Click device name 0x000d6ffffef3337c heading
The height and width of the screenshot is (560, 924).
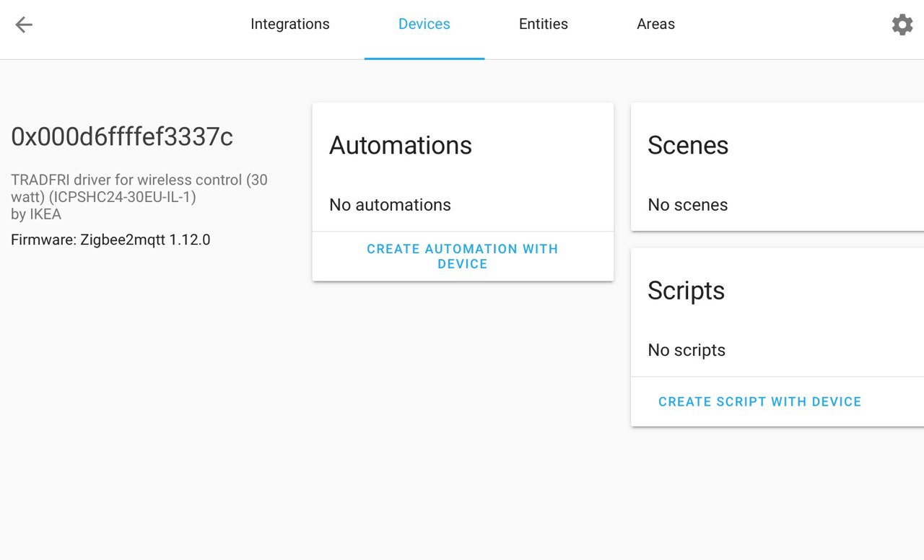tap(122, 136)
